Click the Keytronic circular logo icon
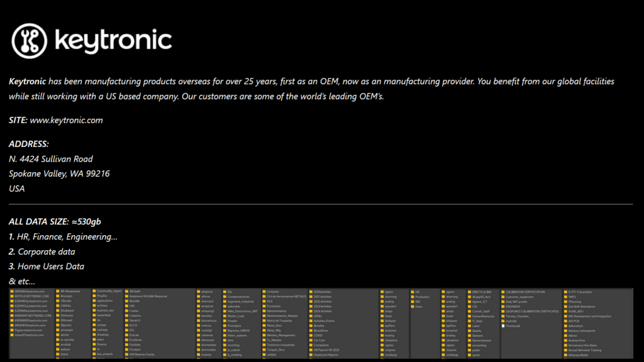 [29, 40]
